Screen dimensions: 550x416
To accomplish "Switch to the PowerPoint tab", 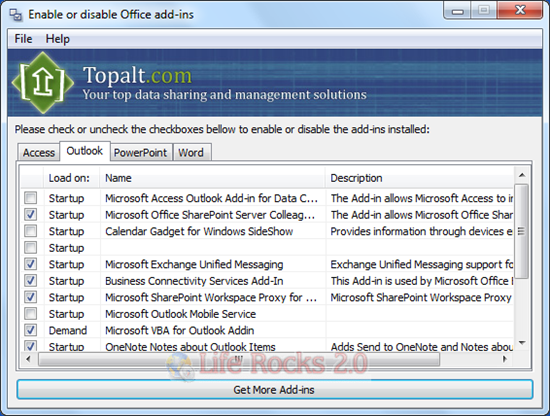I will (140, 153).
